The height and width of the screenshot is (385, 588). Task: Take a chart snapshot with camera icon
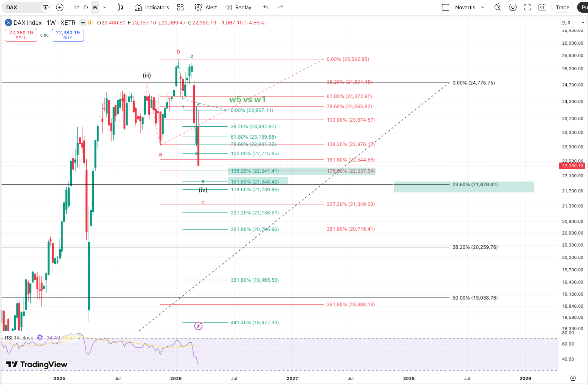pyautogui.click(x=542, y=7)
